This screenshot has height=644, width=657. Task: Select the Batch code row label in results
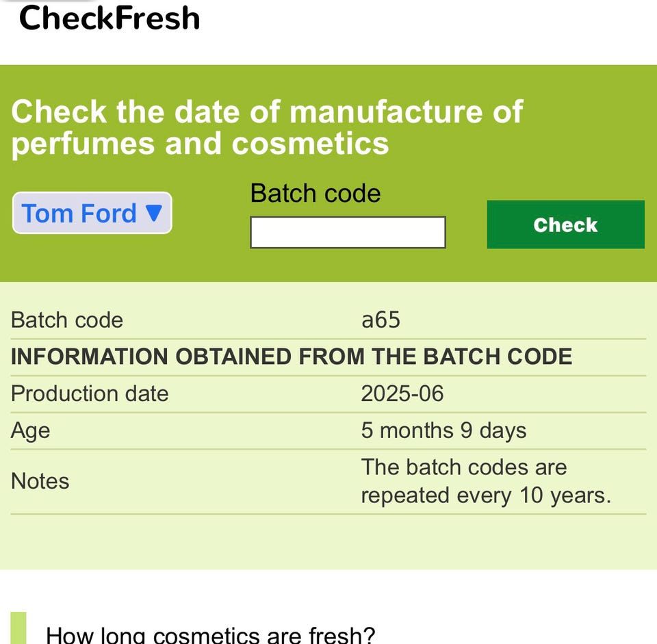(67, 320)
